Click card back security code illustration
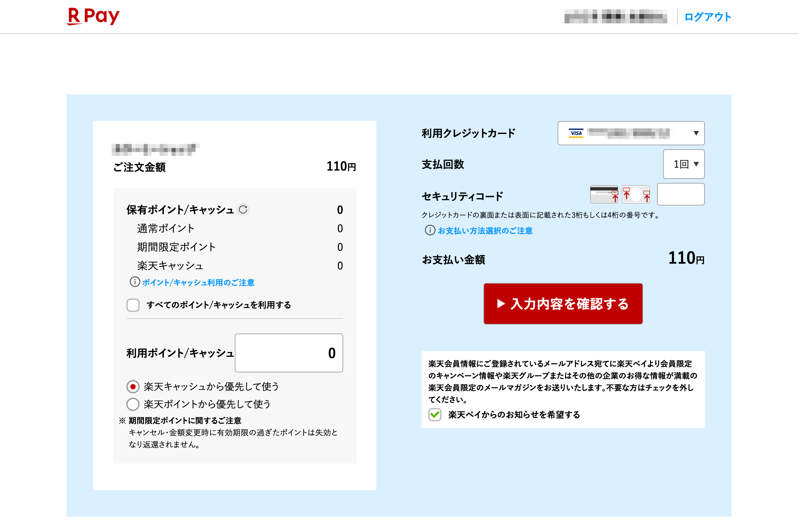Screen dimensions: 798x532 point(604,195)
